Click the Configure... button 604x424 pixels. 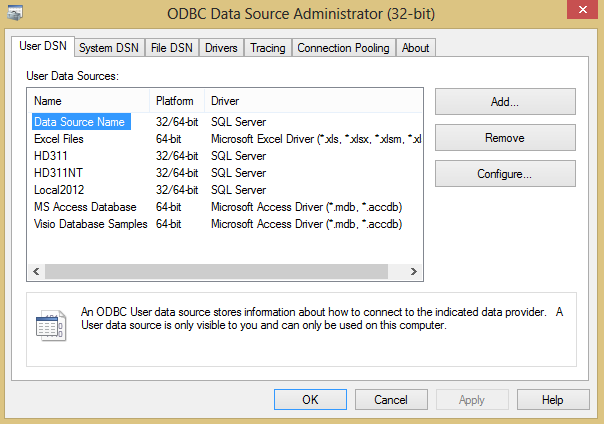pos(505,174)
